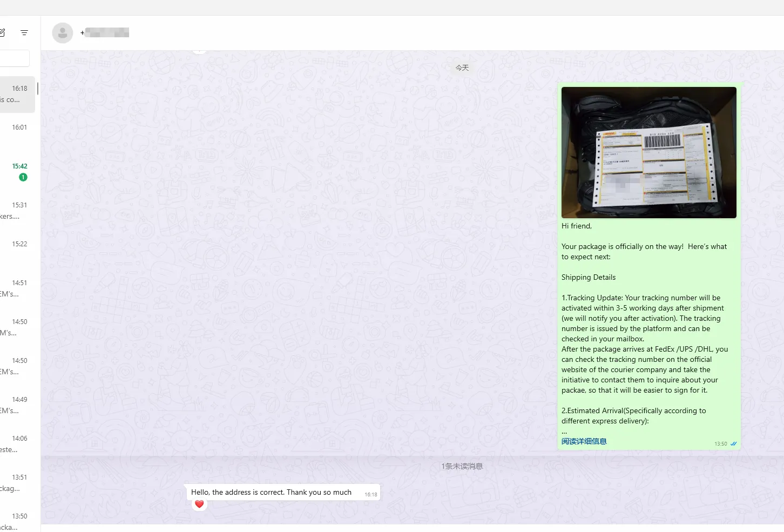The image size is (784, 532).
Task: Click the chat list scrollbar handle
Action: [x=37, y=89]
